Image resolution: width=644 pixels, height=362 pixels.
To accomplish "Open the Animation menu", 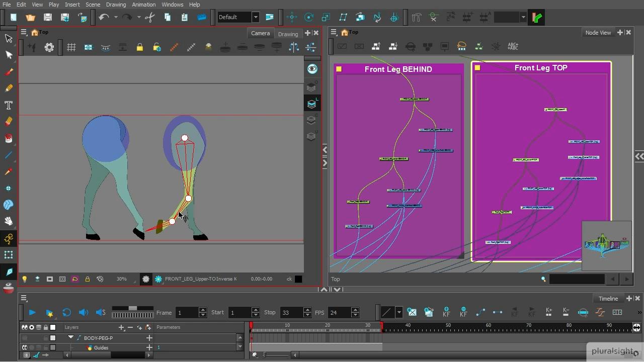I will (143, 5).
